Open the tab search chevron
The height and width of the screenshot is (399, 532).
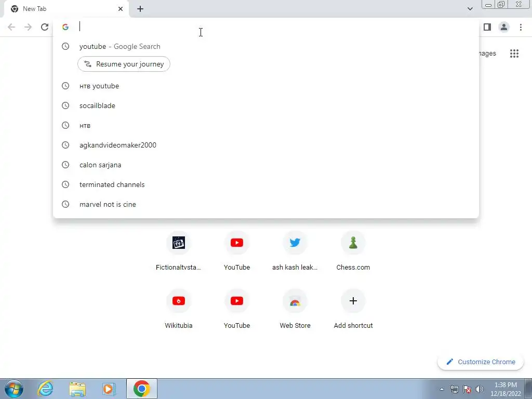[470, 9]
